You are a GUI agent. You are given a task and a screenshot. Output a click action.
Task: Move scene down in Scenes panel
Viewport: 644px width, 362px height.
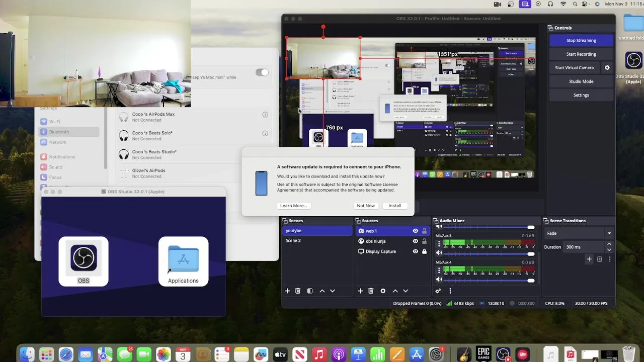tap(332, 291)
